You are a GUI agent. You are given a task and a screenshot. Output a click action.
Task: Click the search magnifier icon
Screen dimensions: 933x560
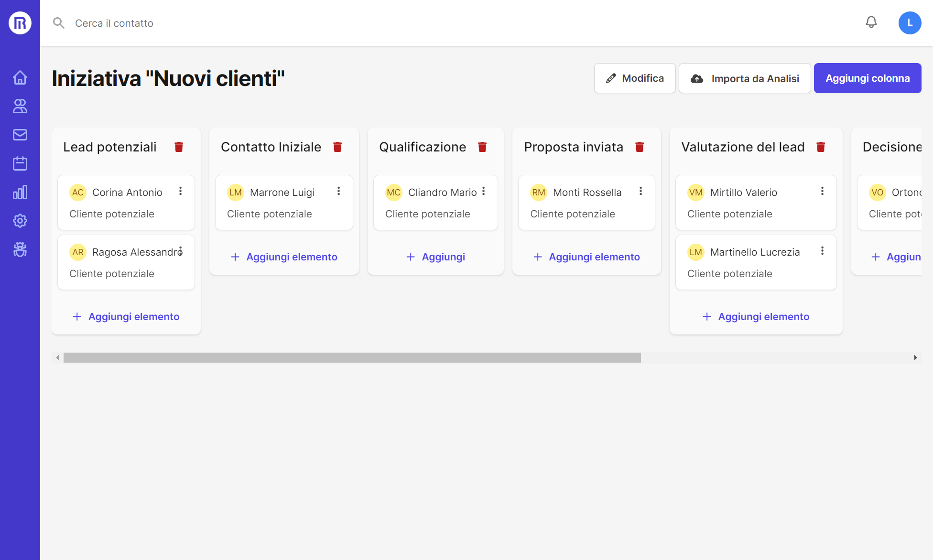pos(58,22)
